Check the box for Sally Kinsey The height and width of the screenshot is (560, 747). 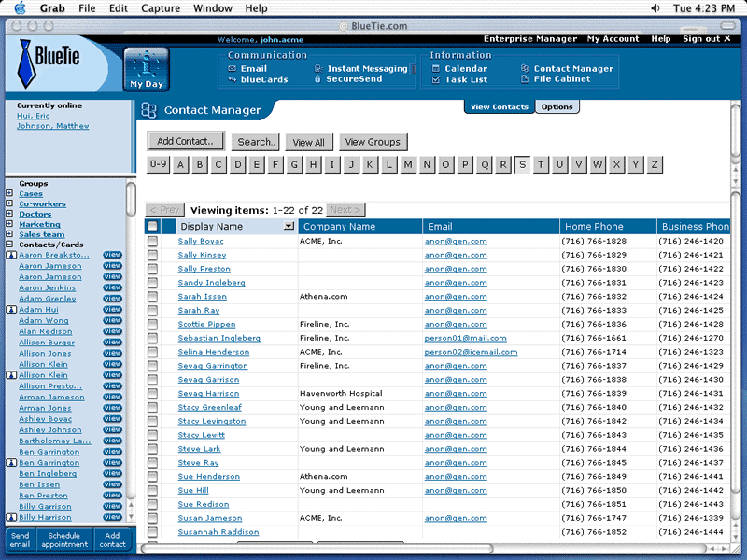(152, 255)
